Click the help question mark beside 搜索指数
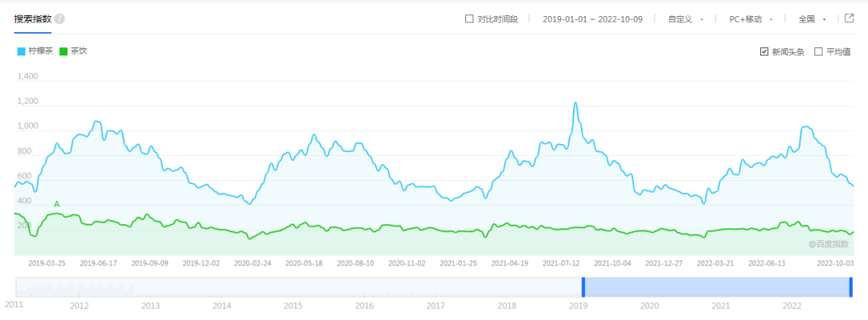Screen dimensions: 868x320 pyautogui.click(x=59, y=18)
